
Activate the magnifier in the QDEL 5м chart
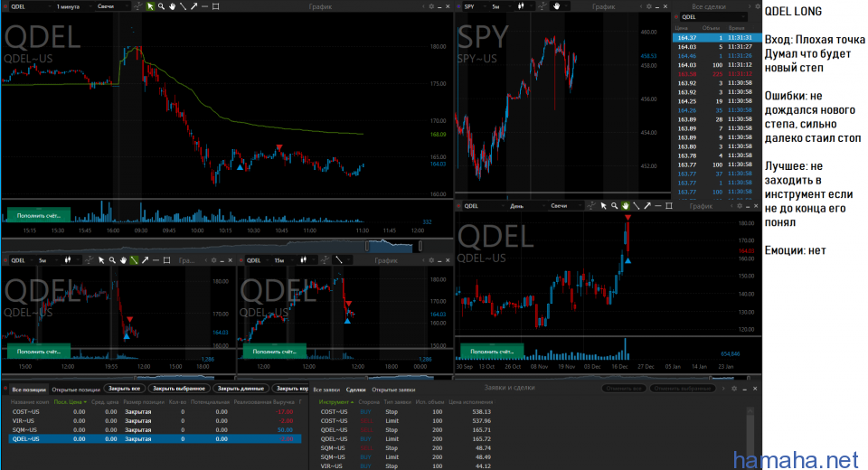coord(112,260)
